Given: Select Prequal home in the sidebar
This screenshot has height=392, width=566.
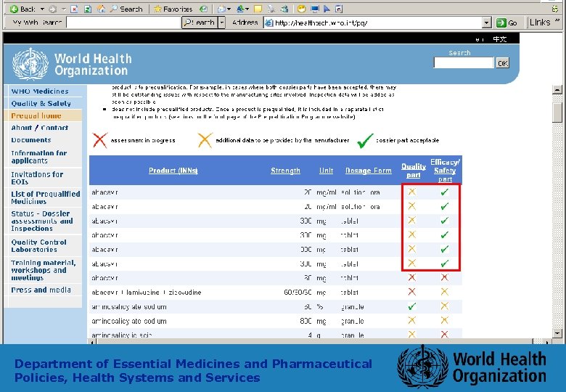Looking at the screenshot, I should (x=36, y=116).
